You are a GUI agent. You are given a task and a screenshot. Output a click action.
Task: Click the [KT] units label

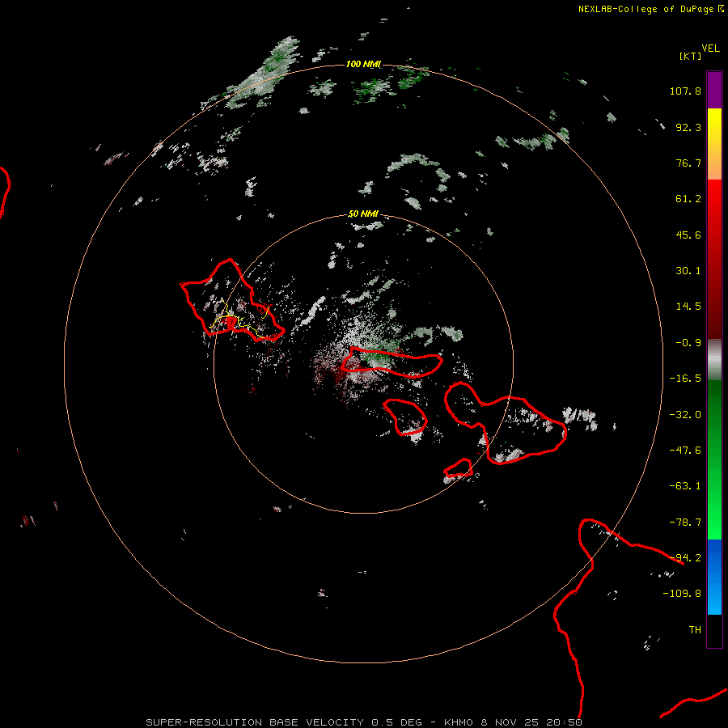(x=690, y=56)
